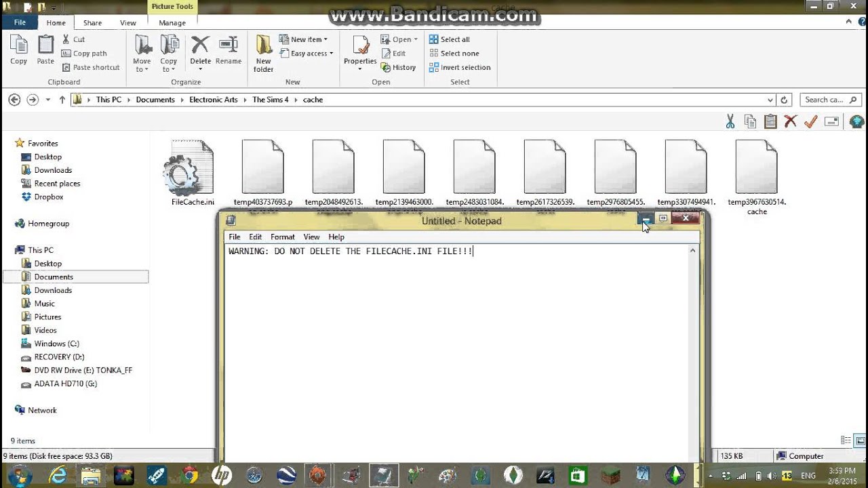This screenshot has height=488, width=868.
Task: Click the Back navigation arrow
Action: pos(14,100)
